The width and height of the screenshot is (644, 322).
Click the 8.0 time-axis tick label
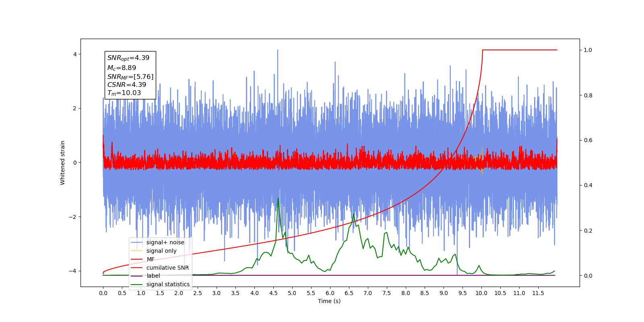click(406, 293)
